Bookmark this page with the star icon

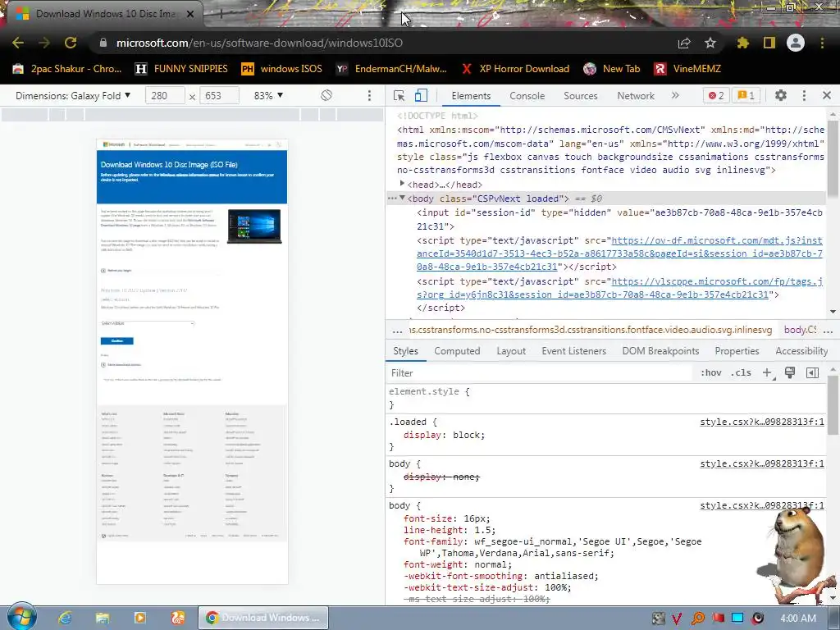(710, 43)
